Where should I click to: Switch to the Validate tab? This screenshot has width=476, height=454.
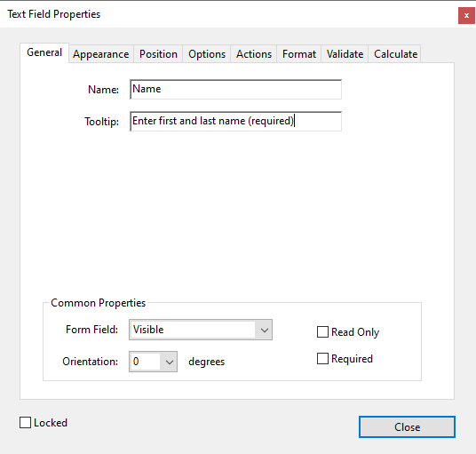point(345,54)
